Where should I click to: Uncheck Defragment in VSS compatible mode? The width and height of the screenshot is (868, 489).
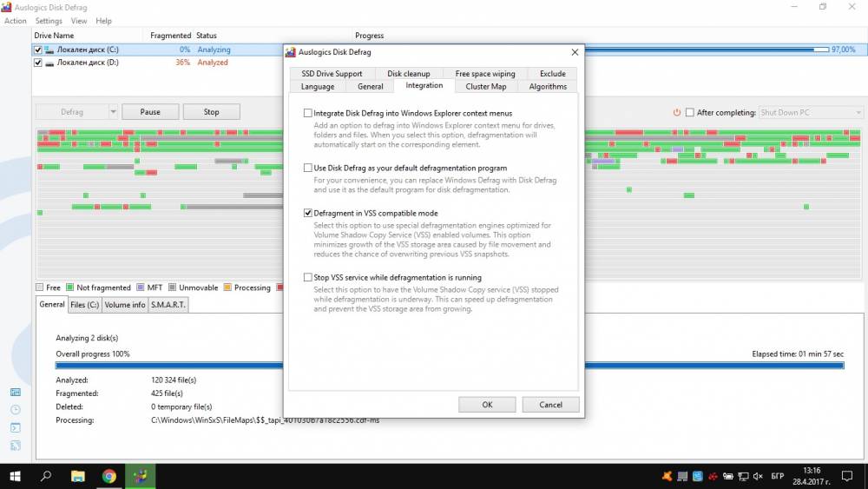click(x=308, y=213)
